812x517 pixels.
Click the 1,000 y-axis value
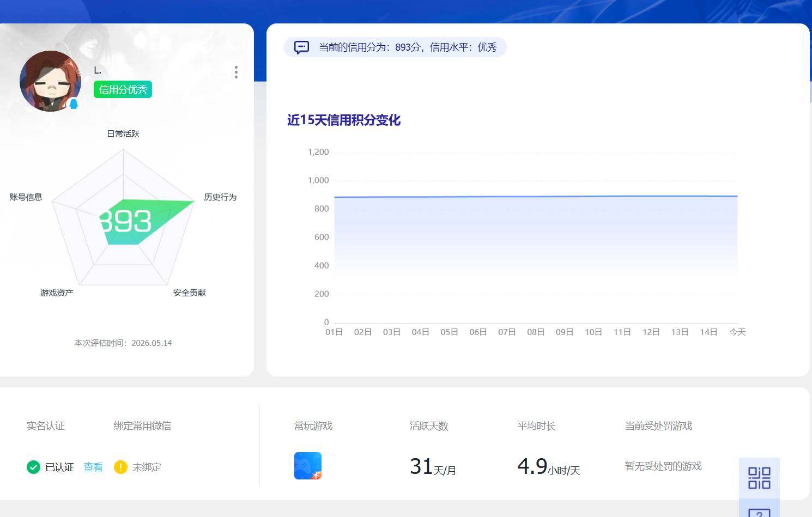pyautogui.click(x=318, y=180)
